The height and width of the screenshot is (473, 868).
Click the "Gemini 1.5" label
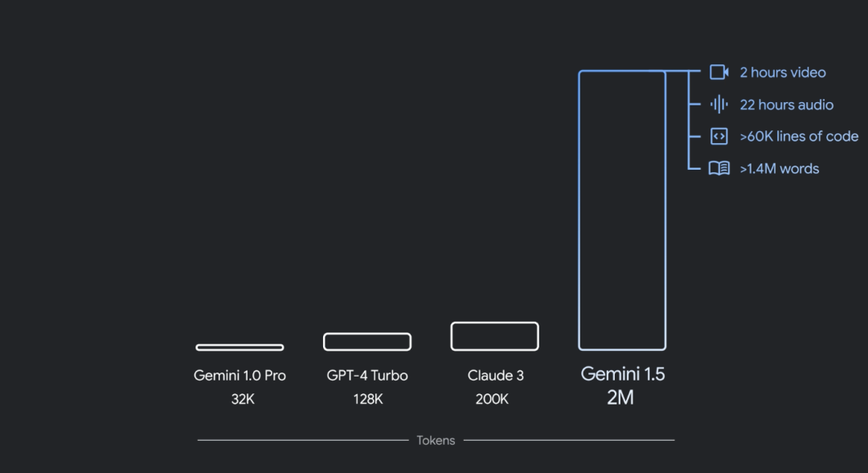[622, 374]
